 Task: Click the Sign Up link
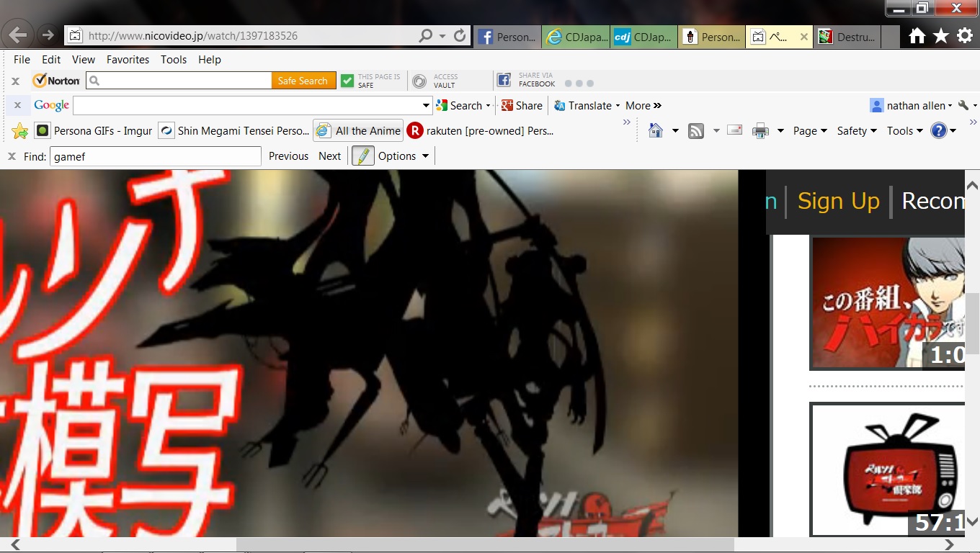click(x=838, y=202)
